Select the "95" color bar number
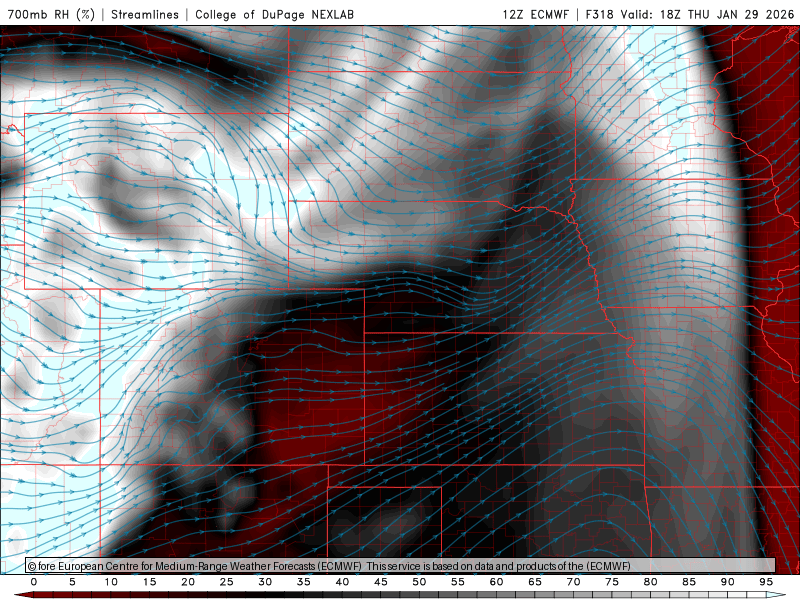The width and height of the screenshot is (800, 600). pyautogui.click(x=766, y=582)
